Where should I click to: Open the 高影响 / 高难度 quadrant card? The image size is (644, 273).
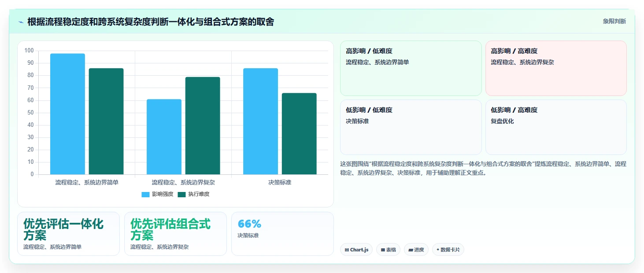coord(556,68)
